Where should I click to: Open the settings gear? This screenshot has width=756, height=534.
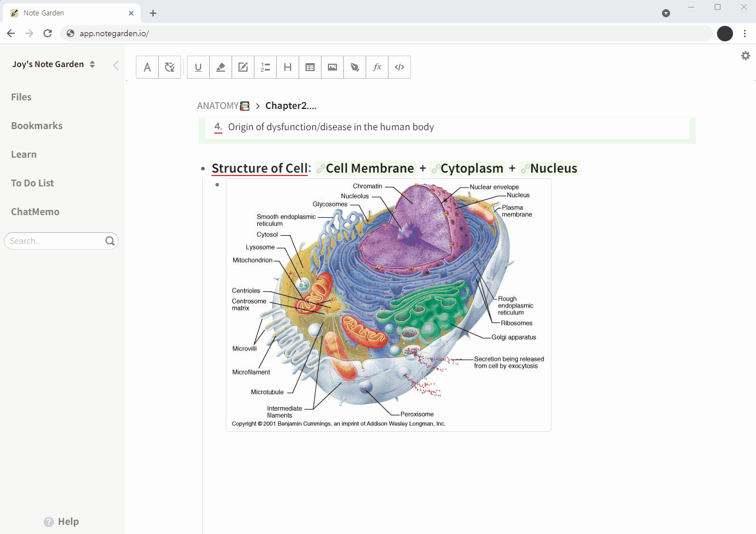pyautogui.click(x=745, y=56)
